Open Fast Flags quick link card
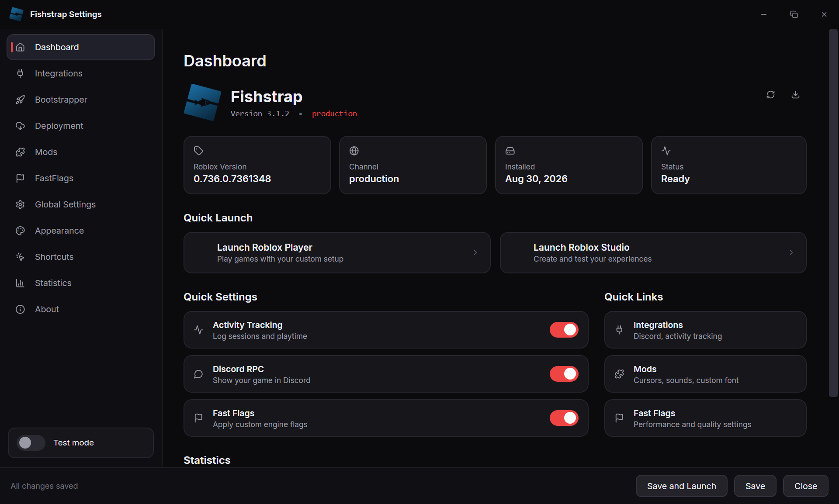 pyautogui.click(x=705, y=418)
